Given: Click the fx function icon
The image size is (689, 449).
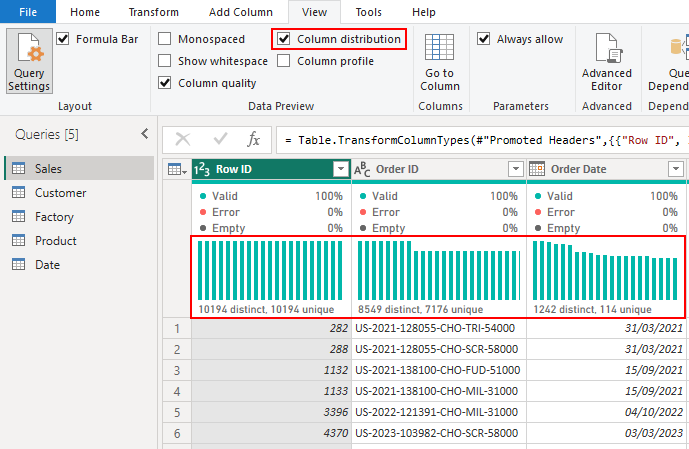Looking at the screenshot, I should point(254,140).
